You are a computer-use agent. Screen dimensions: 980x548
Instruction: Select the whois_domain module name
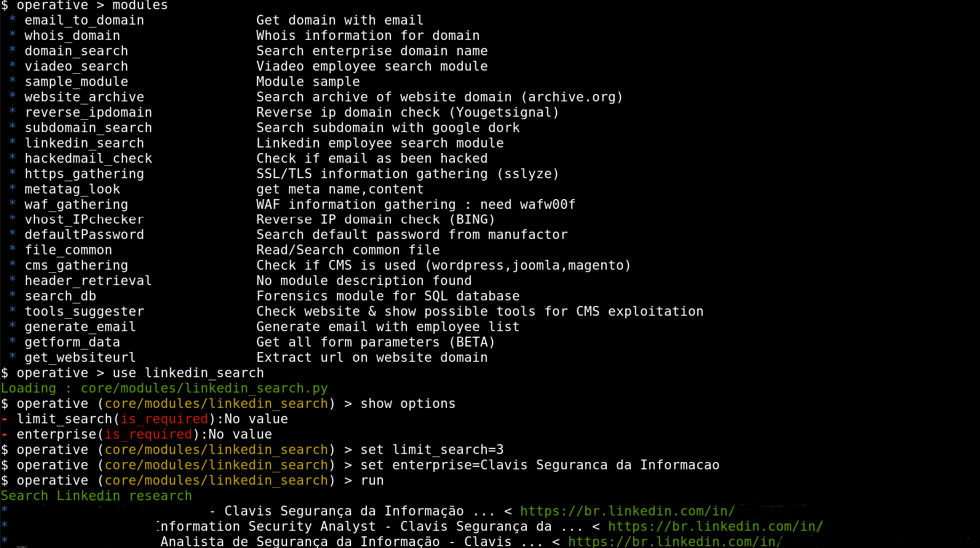coord(72,36)
